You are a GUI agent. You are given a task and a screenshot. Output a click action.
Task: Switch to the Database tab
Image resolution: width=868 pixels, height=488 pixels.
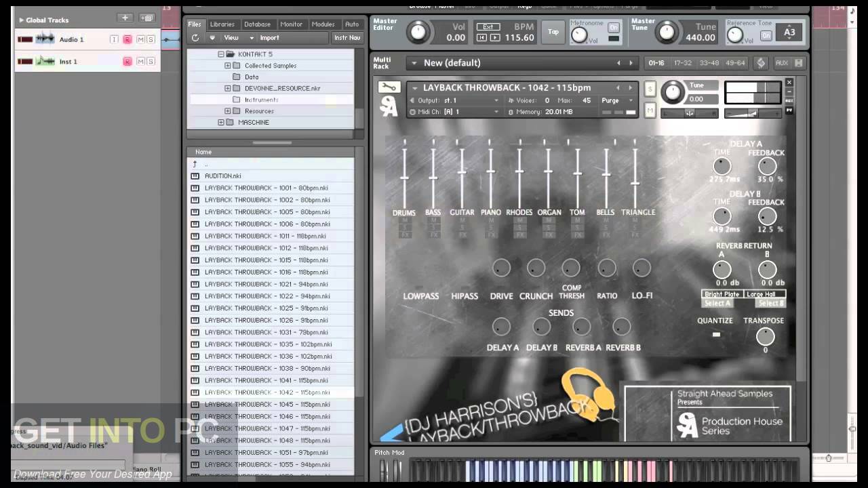(x=257, y=24)
